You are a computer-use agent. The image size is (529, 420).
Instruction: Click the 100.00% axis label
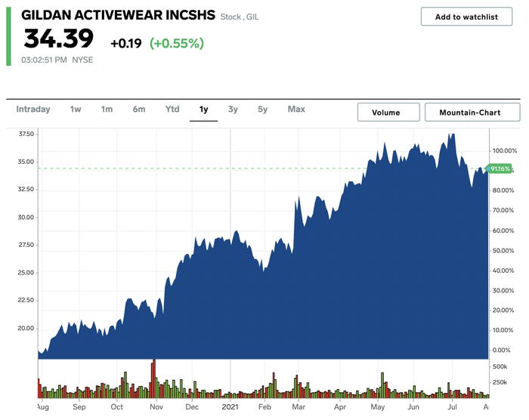click(504, 151)
